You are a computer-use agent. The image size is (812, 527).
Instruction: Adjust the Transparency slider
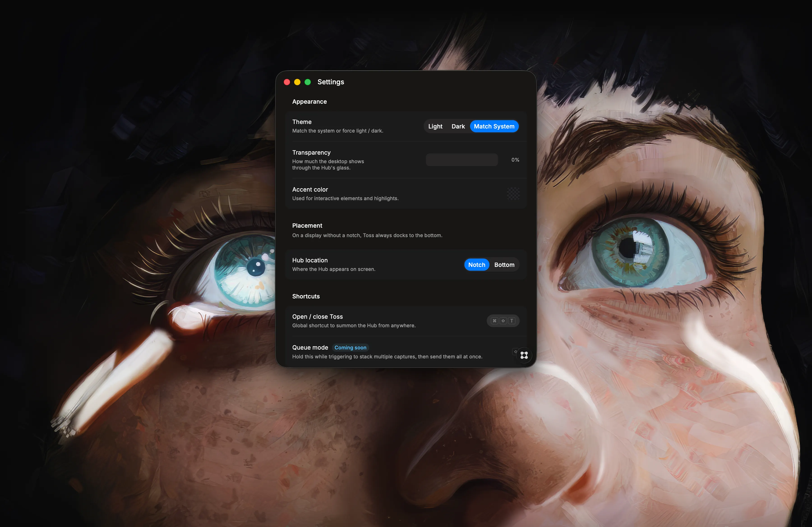coord(462,160)
